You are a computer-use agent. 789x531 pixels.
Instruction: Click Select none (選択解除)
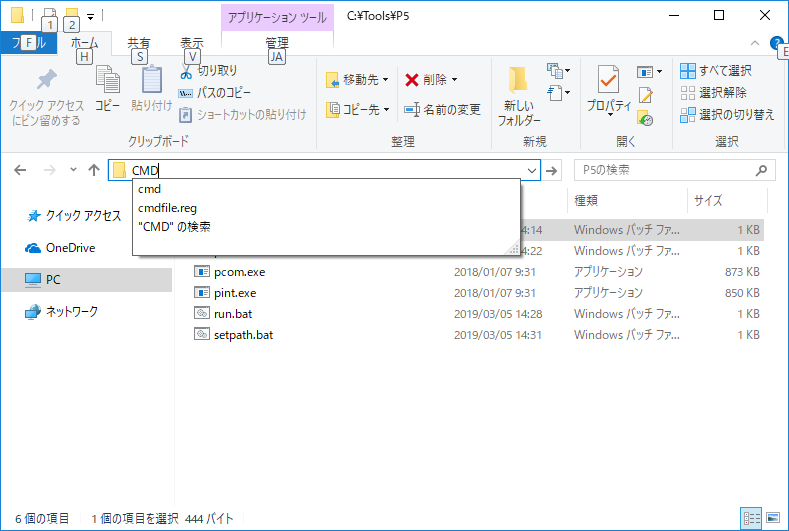(x=713, y=93)
